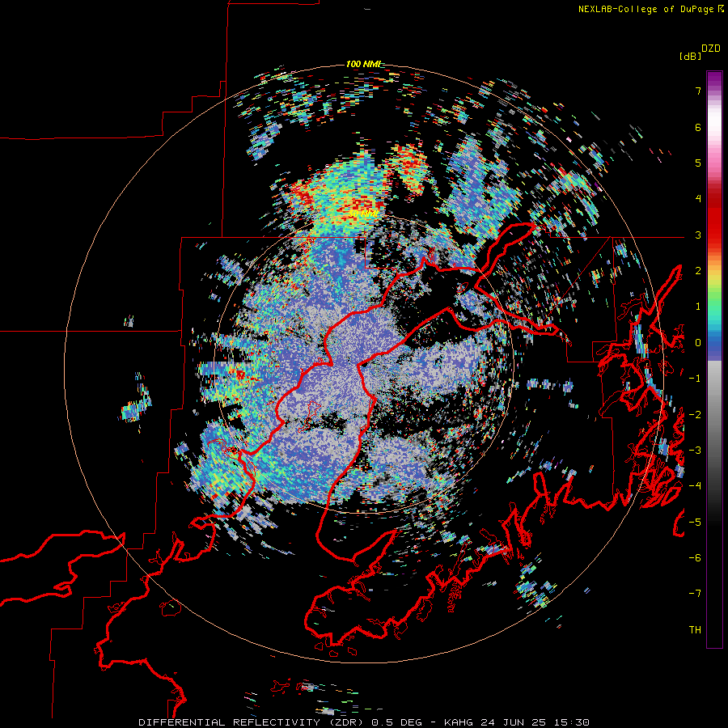Screen dimensions: 728x728
Task: Click the 0 value on the dB scale
Action: coord(698,343)
